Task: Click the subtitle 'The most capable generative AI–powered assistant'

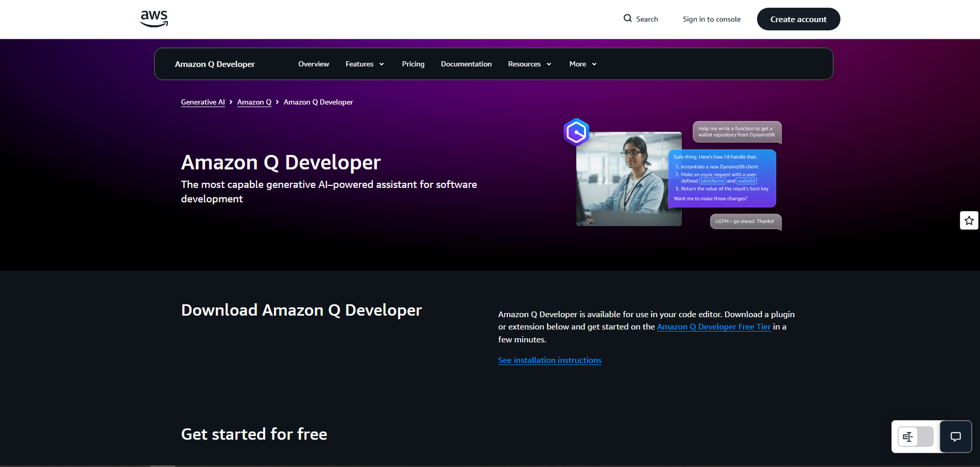Action: tap(329, 192)
